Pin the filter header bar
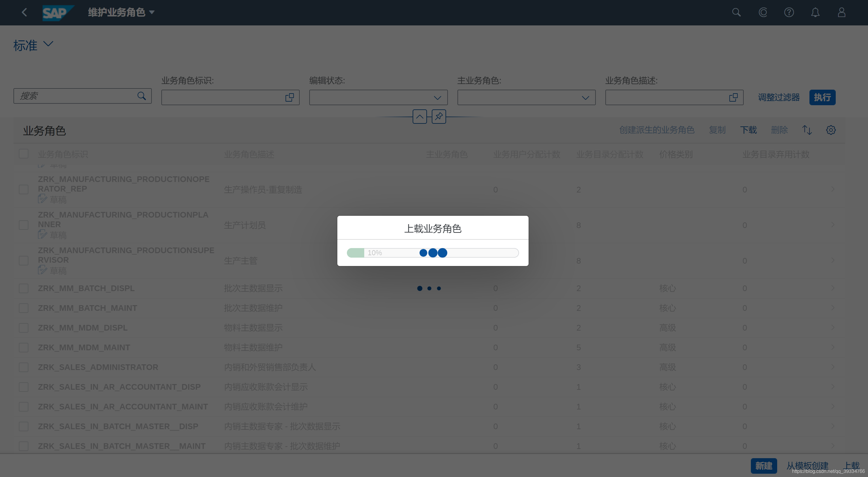 pyautogui.click(x=439, y=117)
